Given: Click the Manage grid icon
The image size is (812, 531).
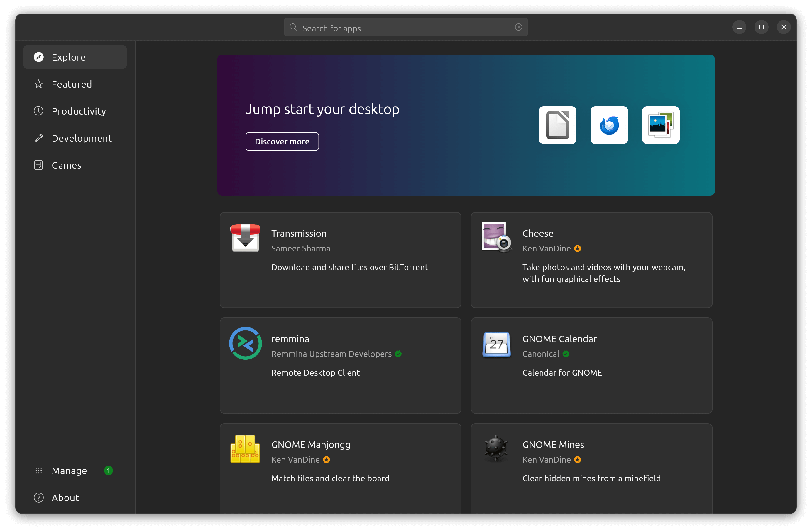Looking at the screenshot, I should 38,470.
